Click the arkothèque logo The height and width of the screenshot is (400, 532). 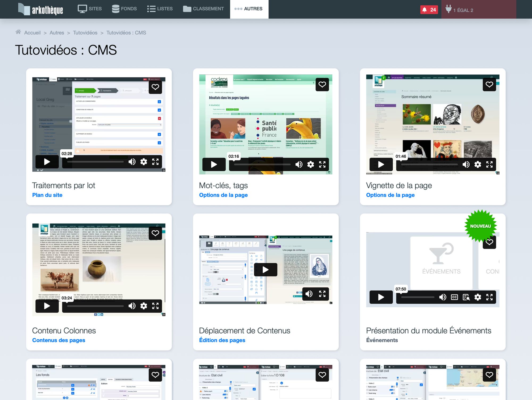[40, 9]
